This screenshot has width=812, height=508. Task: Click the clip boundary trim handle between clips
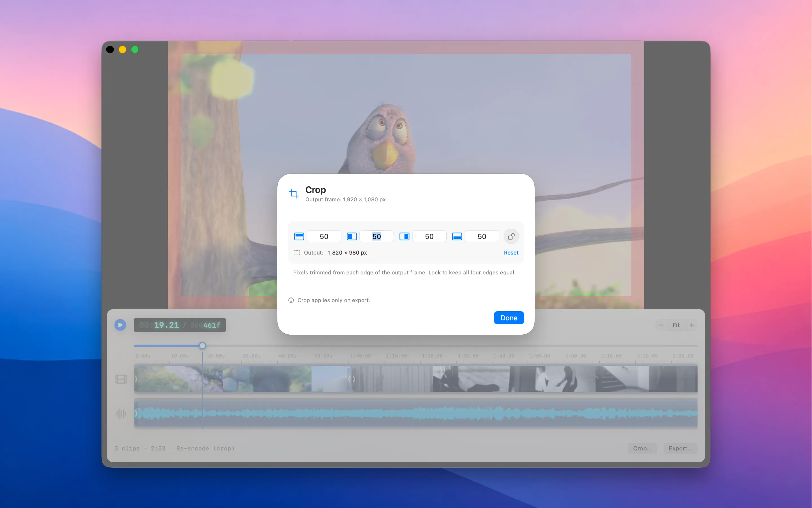pyautogui.click(x=351, y=379)
